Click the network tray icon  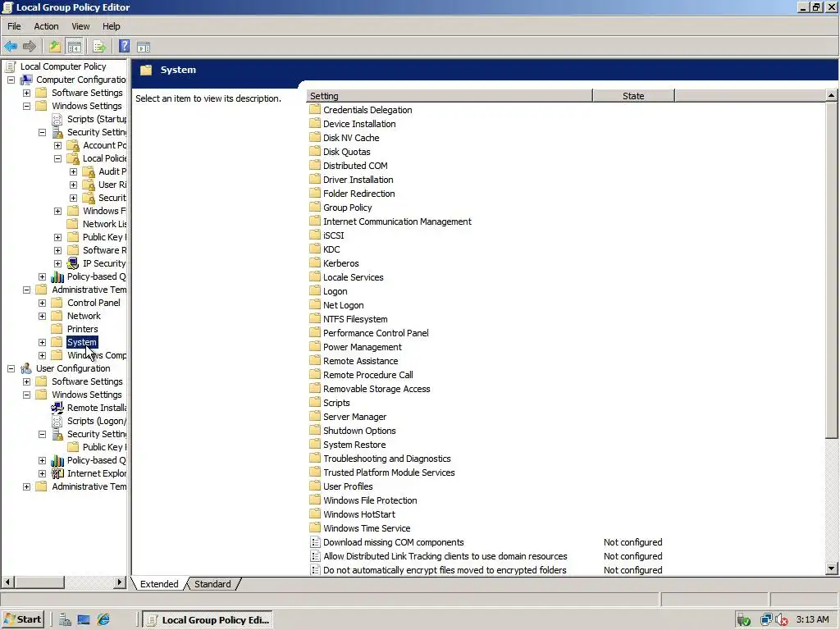pyautogui.click(x=767, y=620)
